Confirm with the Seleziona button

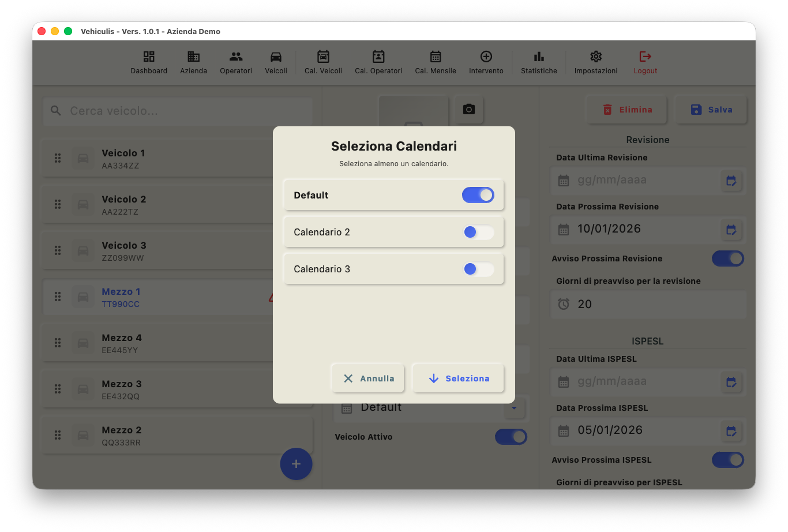[459, 379]
